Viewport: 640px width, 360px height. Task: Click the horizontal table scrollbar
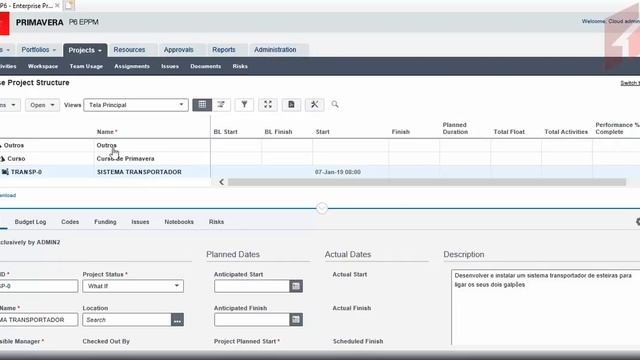point(427,182)
